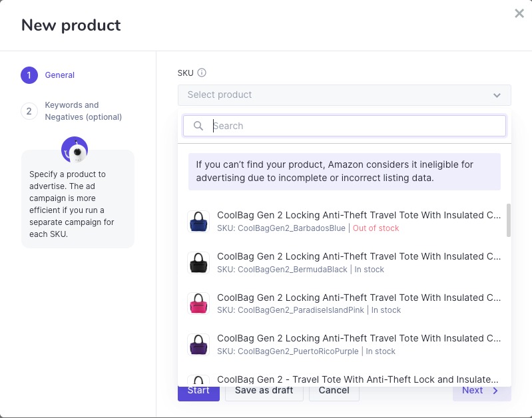Click the Out of stock label

[x=376, y=228]
